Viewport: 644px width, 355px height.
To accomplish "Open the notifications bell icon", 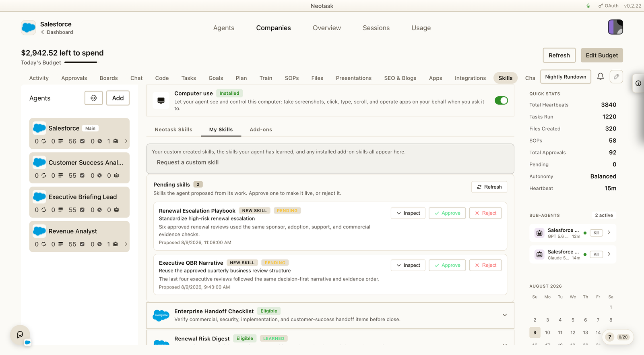I will pos(601,77).
